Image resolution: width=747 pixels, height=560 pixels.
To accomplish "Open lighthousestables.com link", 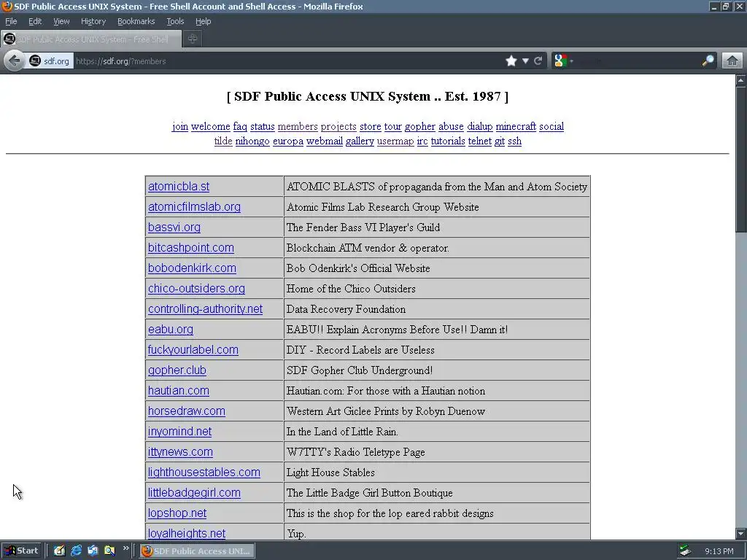I will pos(204,472).
